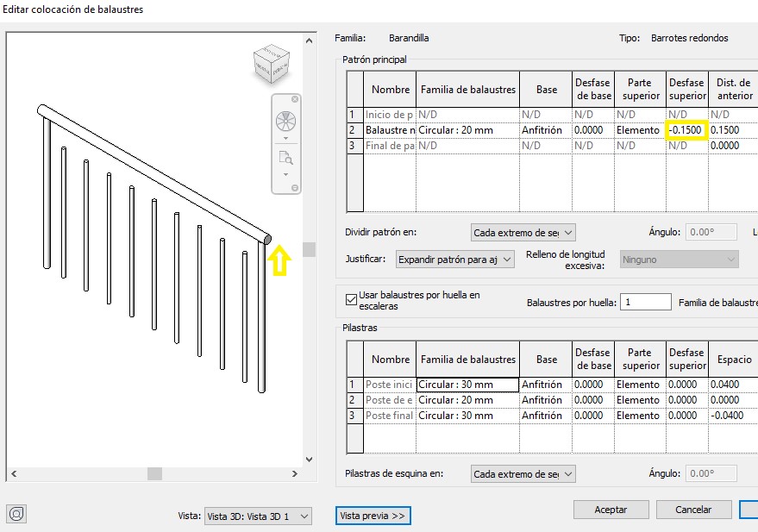Toggle 'Usar balaustres por huella en escaleras' checkbox
Screen dimensions: 758x532
(x=351, y=300)
